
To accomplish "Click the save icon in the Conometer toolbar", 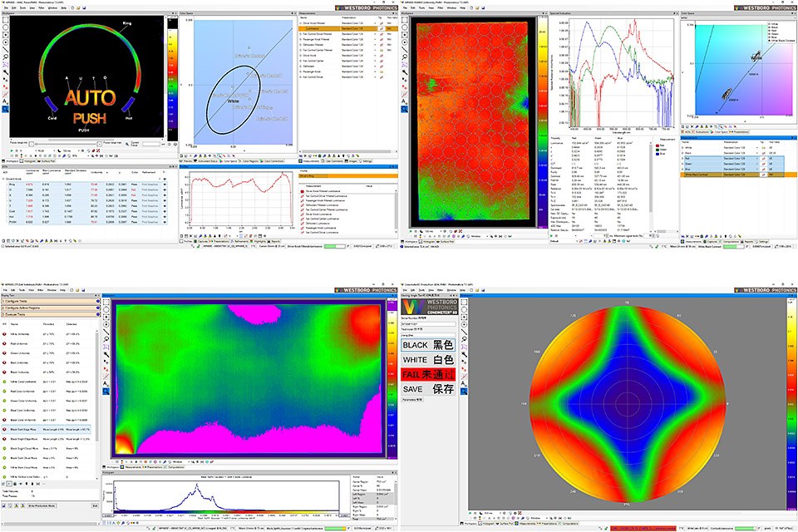I will 484,289.
